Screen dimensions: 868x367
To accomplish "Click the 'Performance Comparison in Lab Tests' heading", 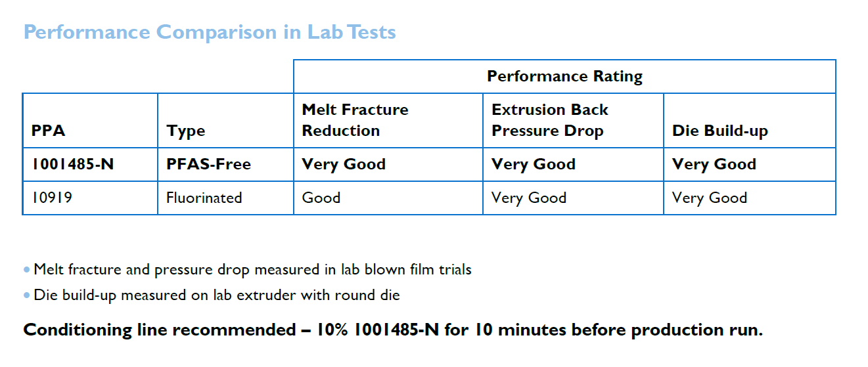I will [x=210, y=32].
